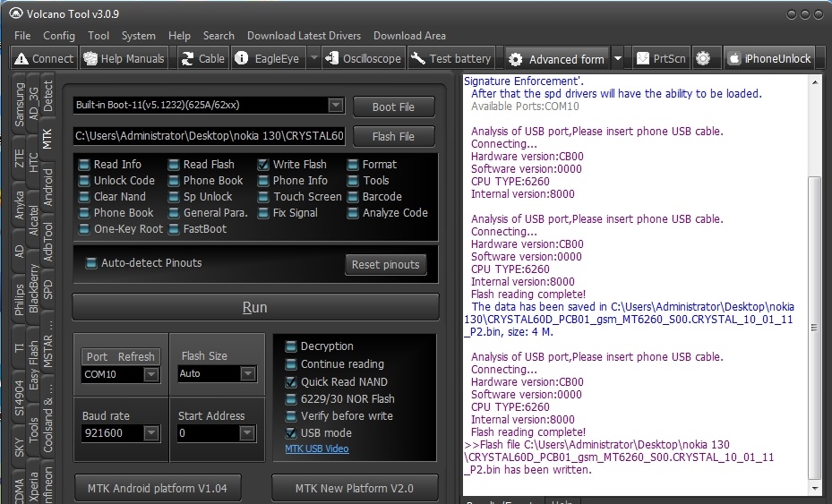
Task: Uncheck Write Flash checkbox
Action: pyautogui.click(x=263, y=165)
